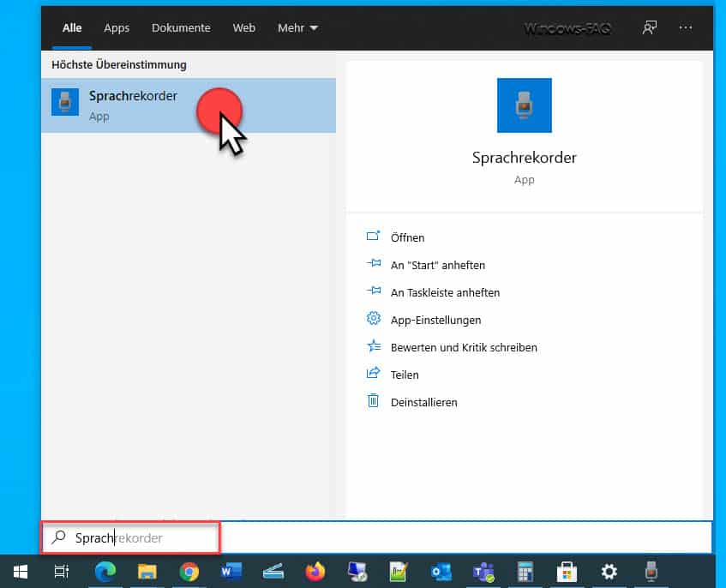Select the Alle search tab
This screenshot has height=588, width=726.
[x=72, y=27]
